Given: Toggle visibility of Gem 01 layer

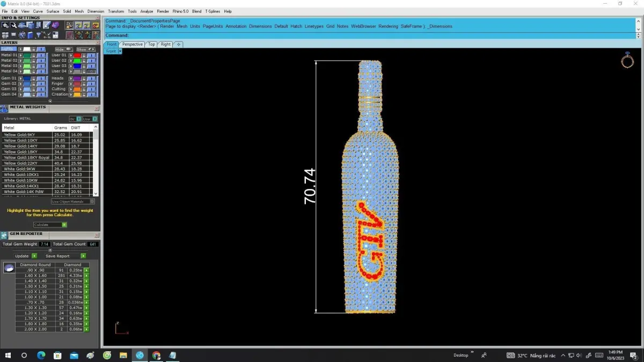Looking at the screenshot, I should (41, 78).
